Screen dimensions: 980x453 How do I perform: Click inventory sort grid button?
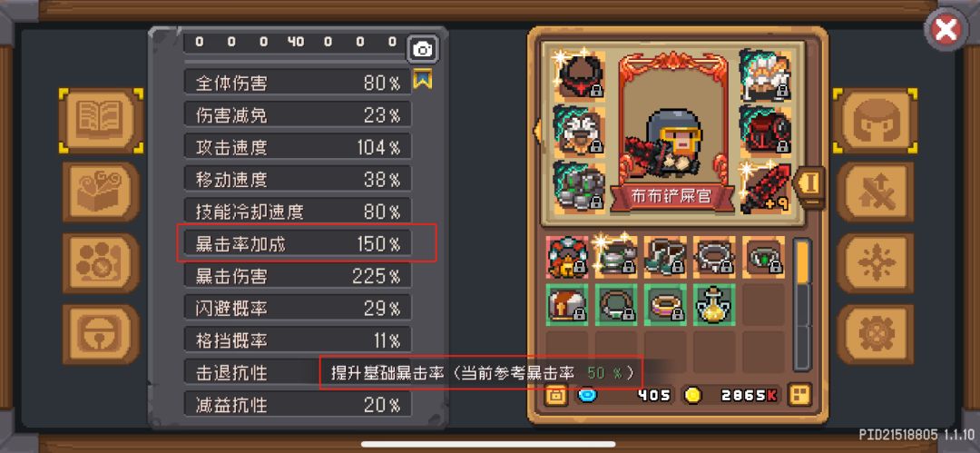click(799, 395)
